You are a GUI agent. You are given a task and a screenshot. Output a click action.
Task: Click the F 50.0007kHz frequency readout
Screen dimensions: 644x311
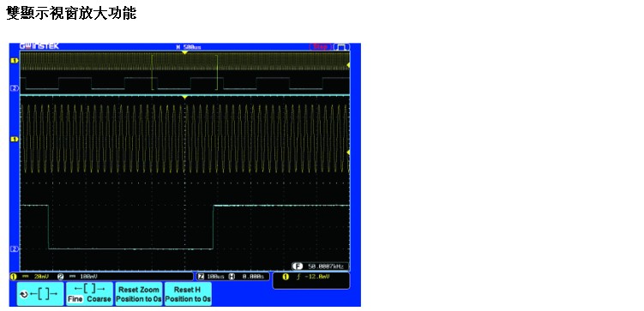321,266
